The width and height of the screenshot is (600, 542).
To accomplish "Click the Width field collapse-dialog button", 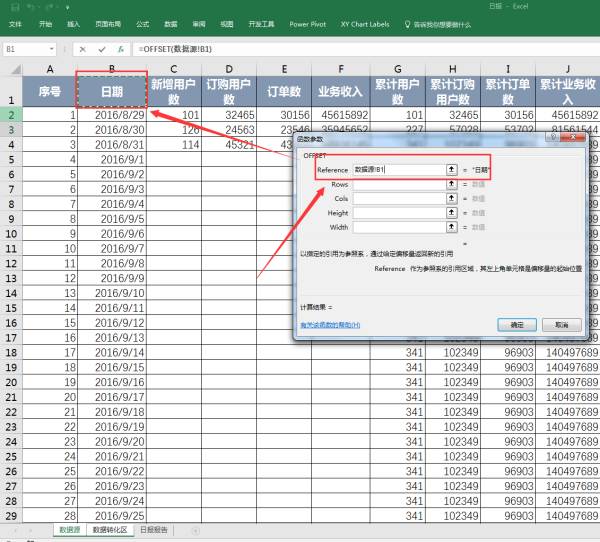I will click(x=452, y=227).
